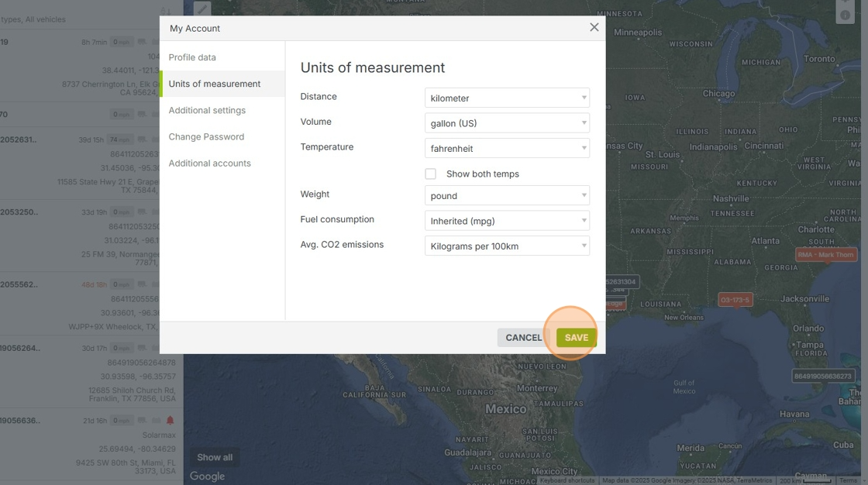
Task: Select Units of measurement tab
Action: click(x=222, y=84)
